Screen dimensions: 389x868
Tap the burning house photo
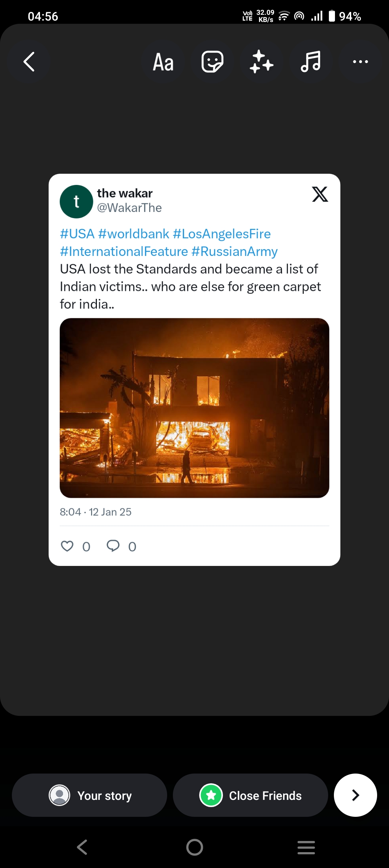194,408
